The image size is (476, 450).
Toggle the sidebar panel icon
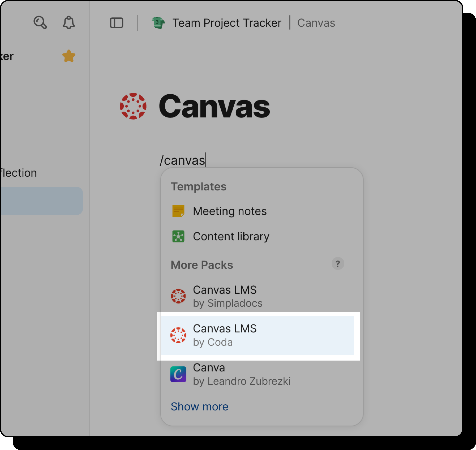tap(117, 23)
